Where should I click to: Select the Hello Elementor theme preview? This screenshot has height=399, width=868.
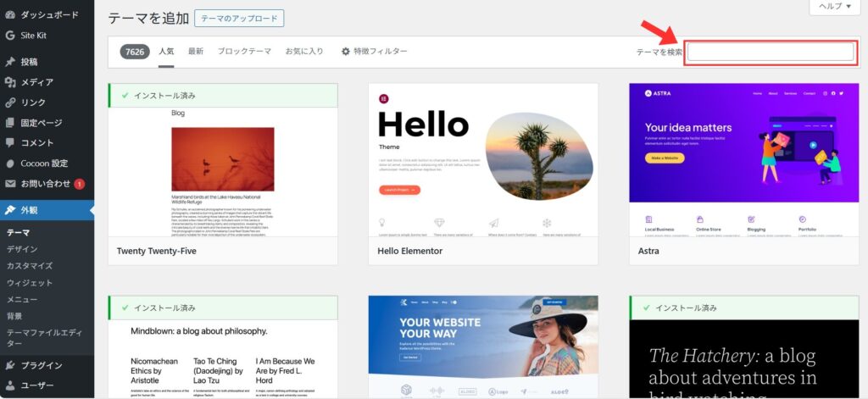(483, 160)
